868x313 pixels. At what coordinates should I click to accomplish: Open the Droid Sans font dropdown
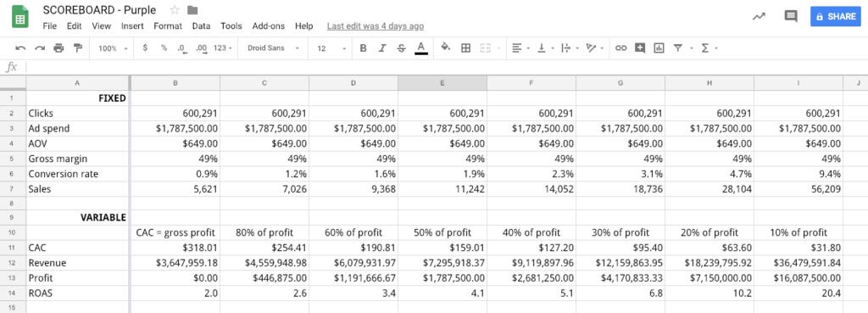click(x=273, y=48)
